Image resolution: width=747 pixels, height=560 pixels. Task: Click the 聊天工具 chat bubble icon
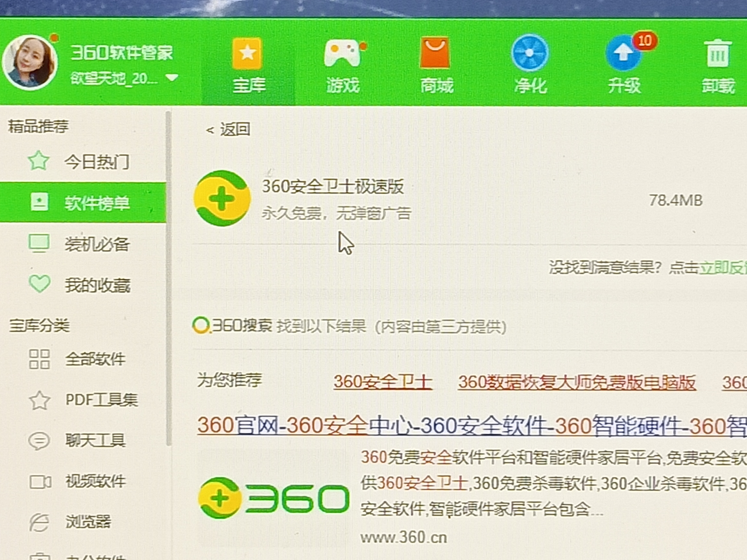click(x=39, y=441)
